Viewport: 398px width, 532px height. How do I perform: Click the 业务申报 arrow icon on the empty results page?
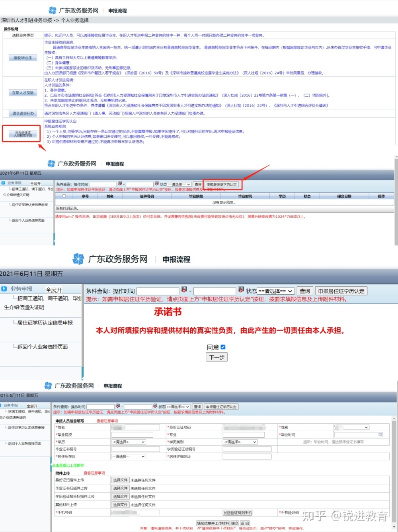point(3,183)
